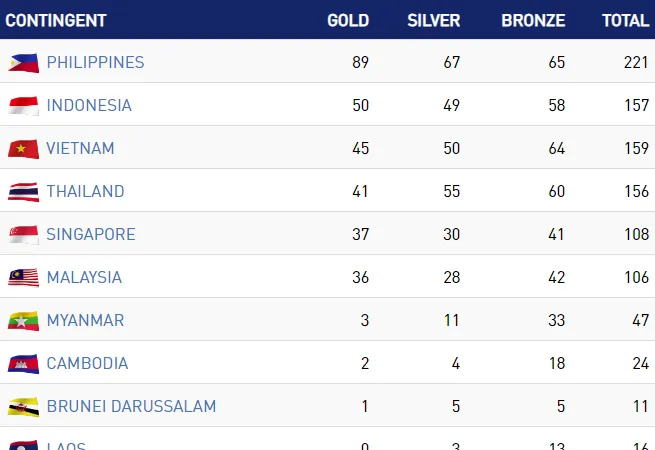
Task: Click the TOTAL column header
Action: tap(625, 20)
